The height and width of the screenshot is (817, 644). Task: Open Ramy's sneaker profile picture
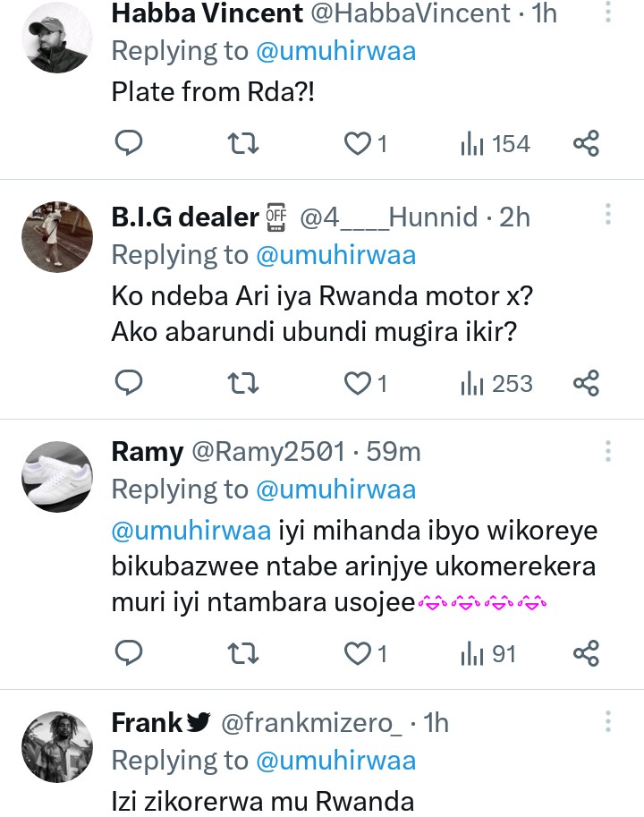point(57,476)
